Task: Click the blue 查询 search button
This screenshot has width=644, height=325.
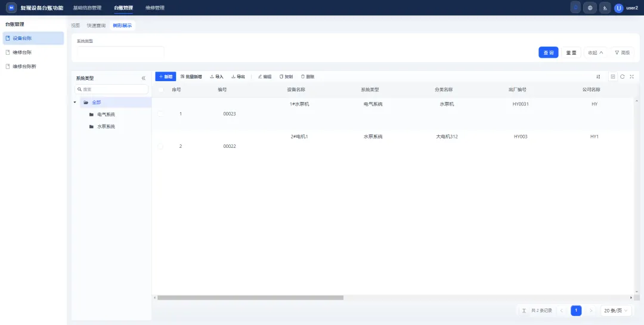Action: [x=549, y=52]
